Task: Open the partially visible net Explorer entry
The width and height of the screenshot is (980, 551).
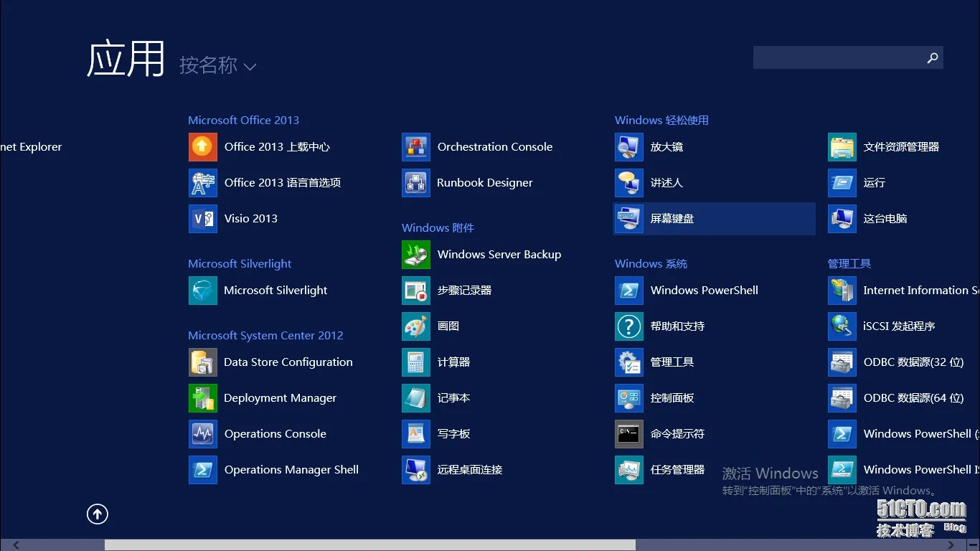Action: [x=31, y=147]
